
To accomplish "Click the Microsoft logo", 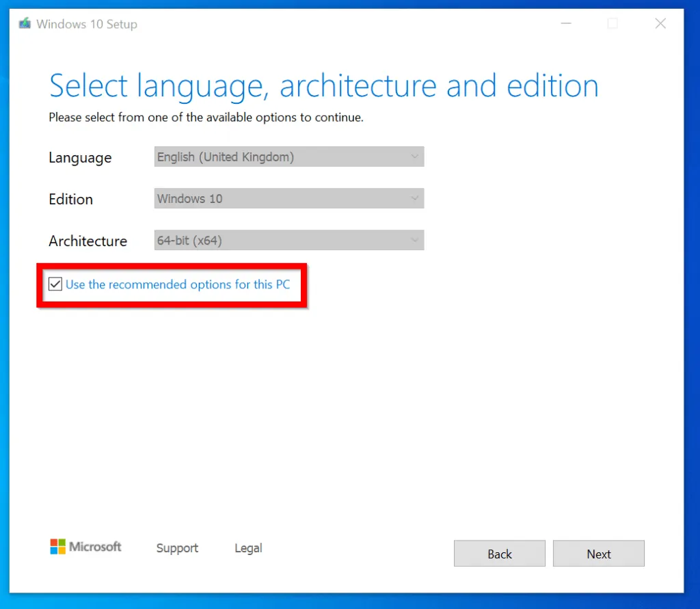I will coord(85,547).
